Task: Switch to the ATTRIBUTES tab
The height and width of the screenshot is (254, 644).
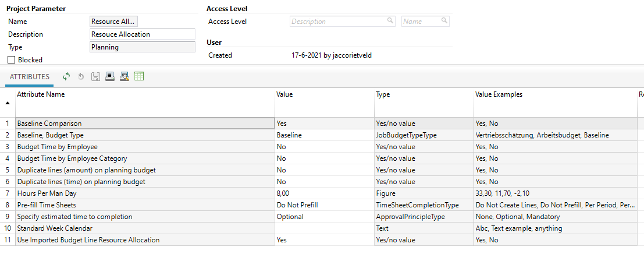Action: pos(30,77)
